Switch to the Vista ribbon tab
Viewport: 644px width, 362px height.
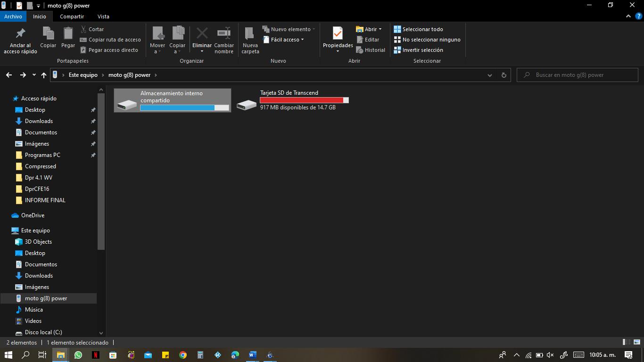point(103,16)
